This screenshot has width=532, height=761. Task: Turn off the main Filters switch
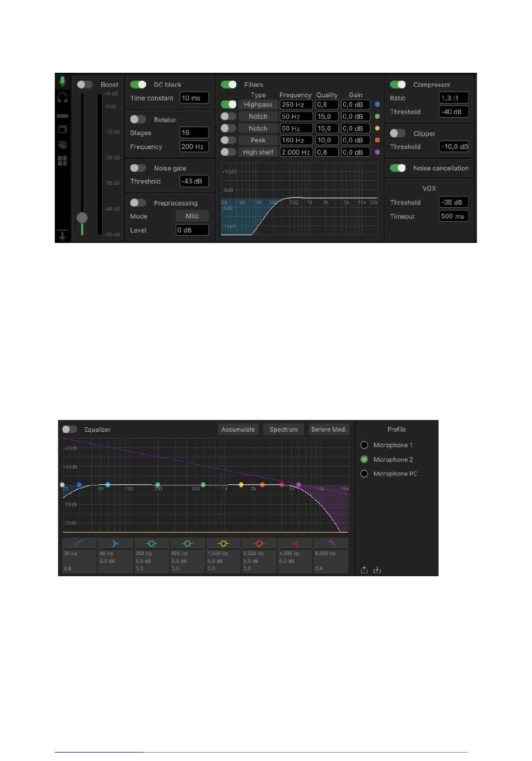(228, 85)
